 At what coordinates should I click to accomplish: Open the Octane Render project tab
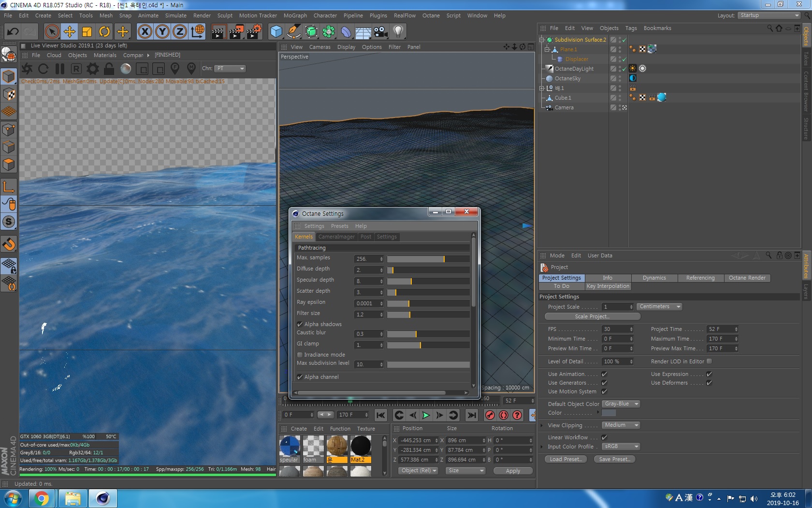747,278
